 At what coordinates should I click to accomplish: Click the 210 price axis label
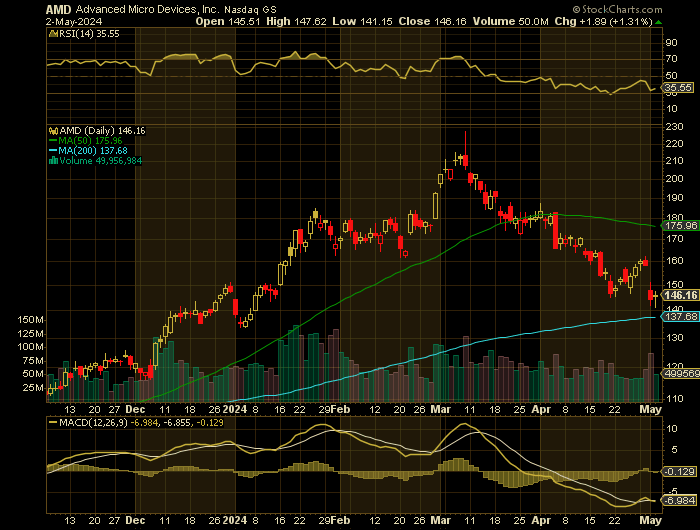click(675, 161)
